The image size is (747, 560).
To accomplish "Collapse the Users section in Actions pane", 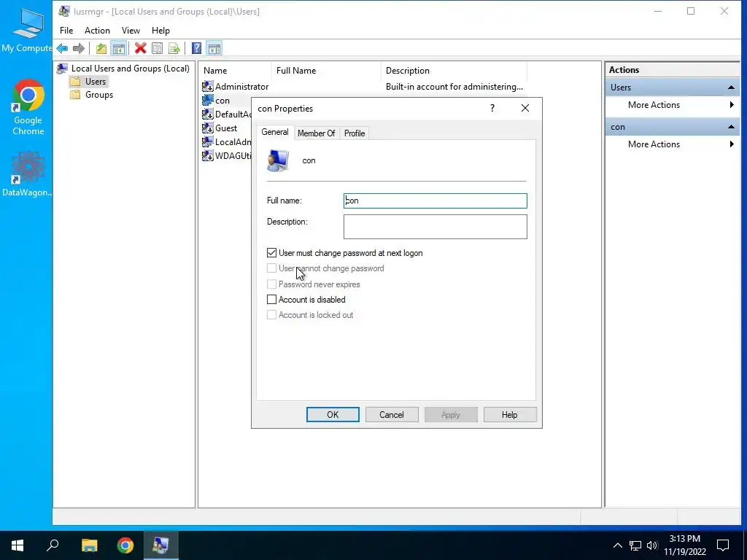I will click(x=731, y=87).
